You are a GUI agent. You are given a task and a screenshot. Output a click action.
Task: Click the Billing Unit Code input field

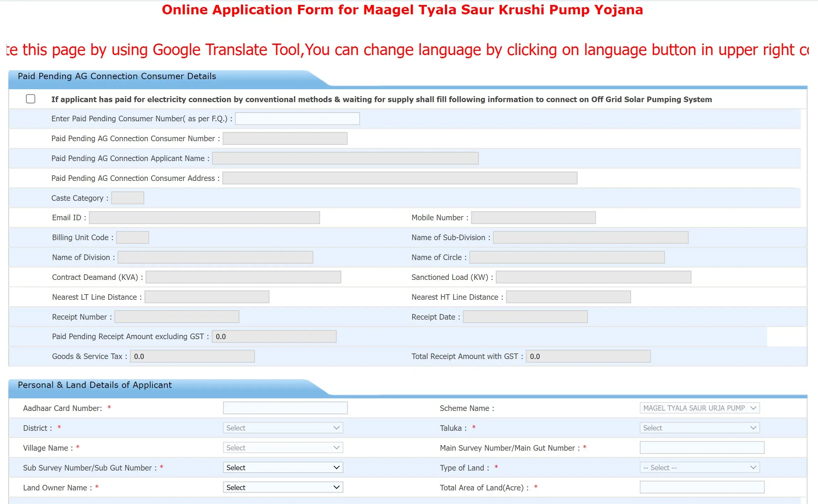click(x=132, y=237)
